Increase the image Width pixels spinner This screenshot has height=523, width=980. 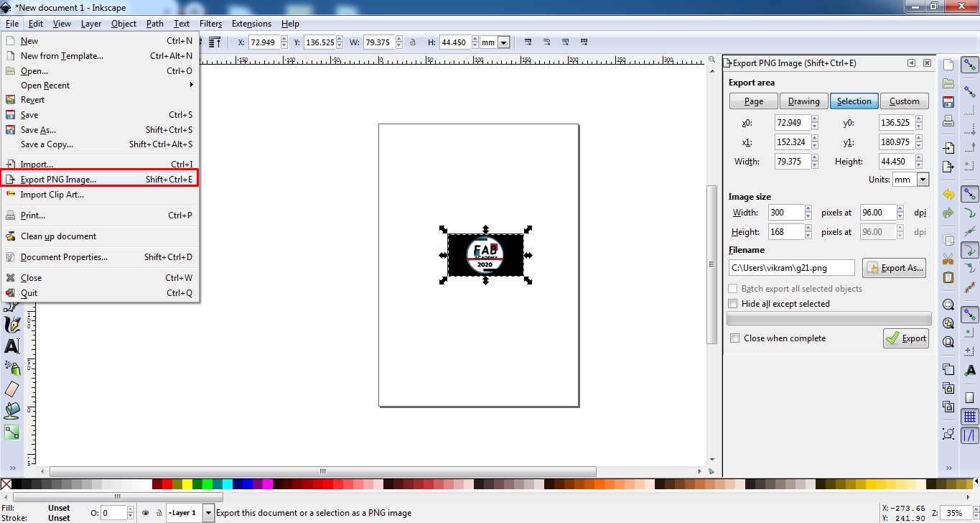[x=808, y=209]
